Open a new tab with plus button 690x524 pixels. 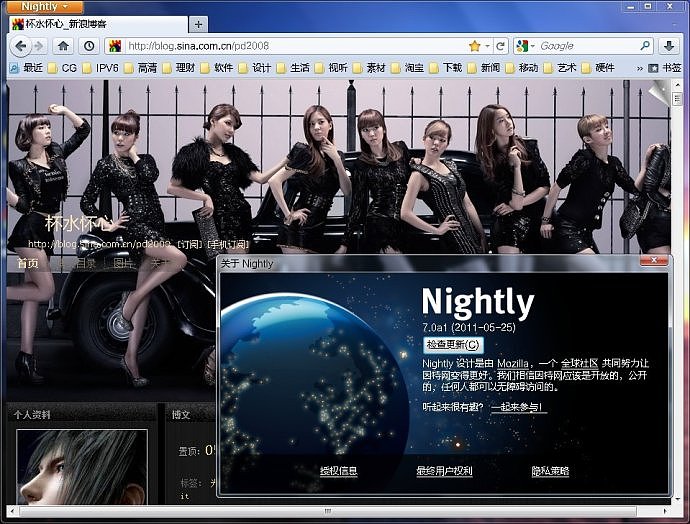point(198,24)
